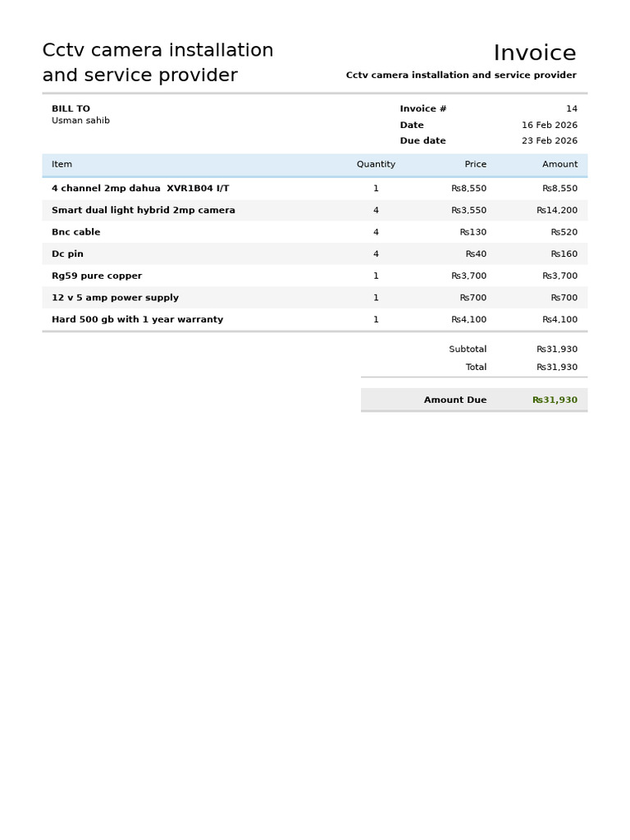
Task: Select the Total row value 'Rs31,930'
Action: pos(557,367)
